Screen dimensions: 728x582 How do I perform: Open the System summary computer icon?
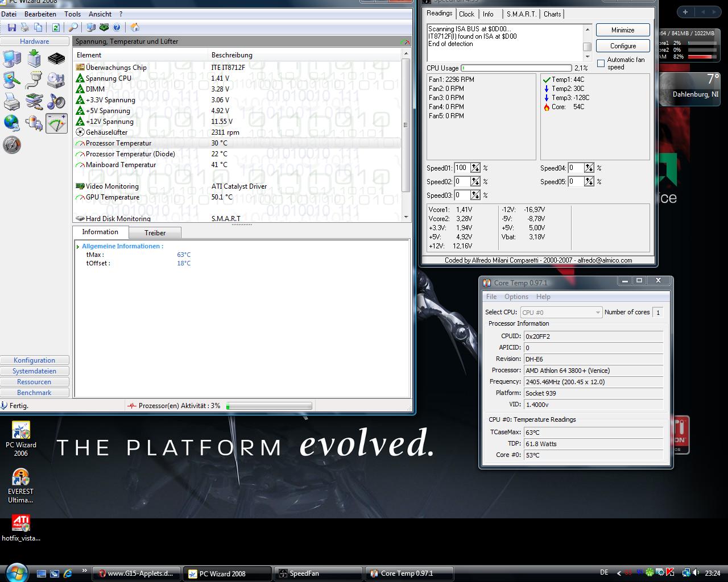[x=12, y=59]
